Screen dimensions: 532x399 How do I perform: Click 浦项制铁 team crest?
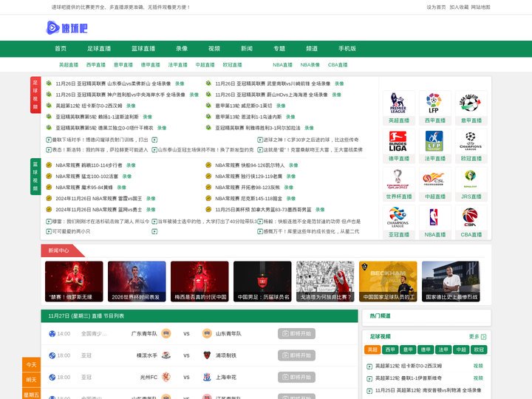coord(207,355)
